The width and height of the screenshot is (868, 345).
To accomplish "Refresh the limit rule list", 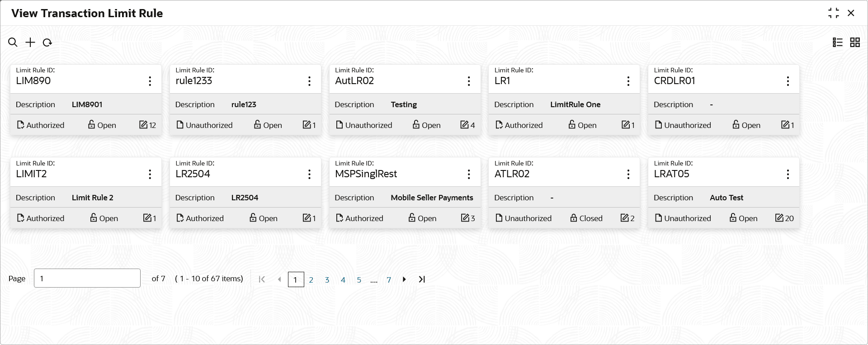I will click(47, 43).
